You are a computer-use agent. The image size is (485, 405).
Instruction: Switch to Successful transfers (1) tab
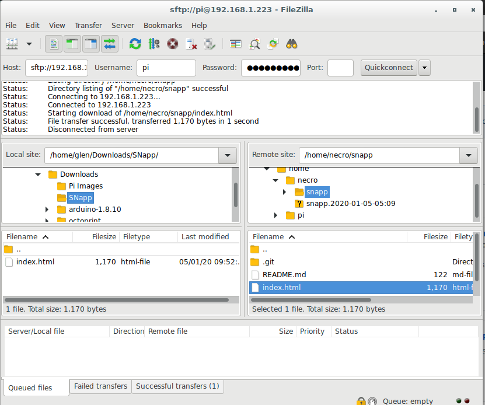click(x=178, y=386)
